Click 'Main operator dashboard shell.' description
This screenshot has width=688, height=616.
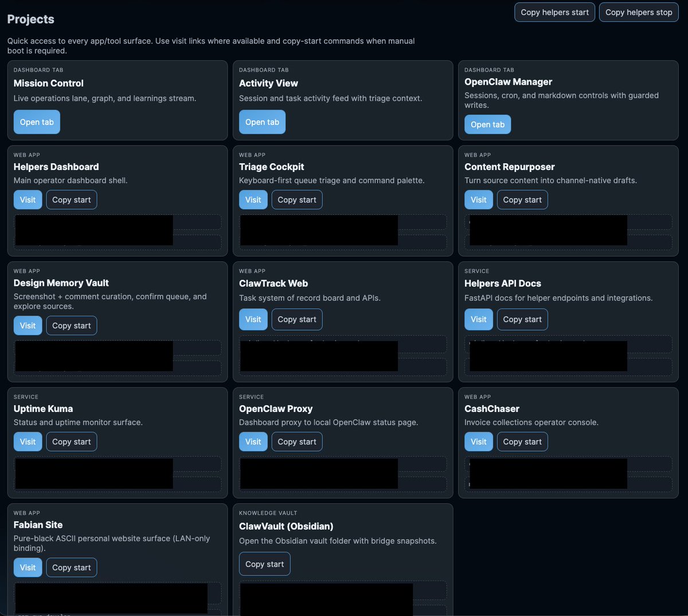click(71, 181)
